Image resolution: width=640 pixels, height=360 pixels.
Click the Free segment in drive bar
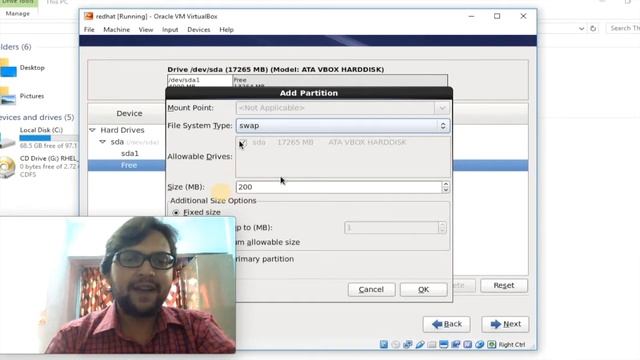coord(340,81)
